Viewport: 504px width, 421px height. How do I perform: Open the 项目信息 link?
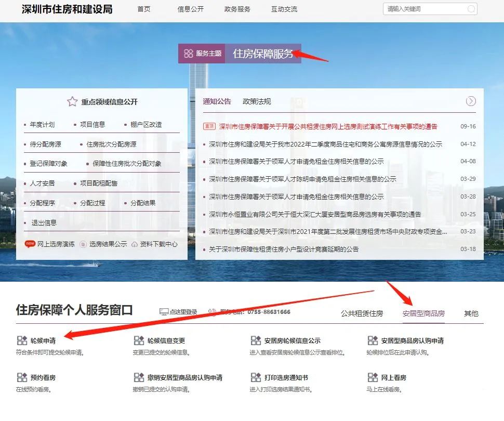point(92,124)
